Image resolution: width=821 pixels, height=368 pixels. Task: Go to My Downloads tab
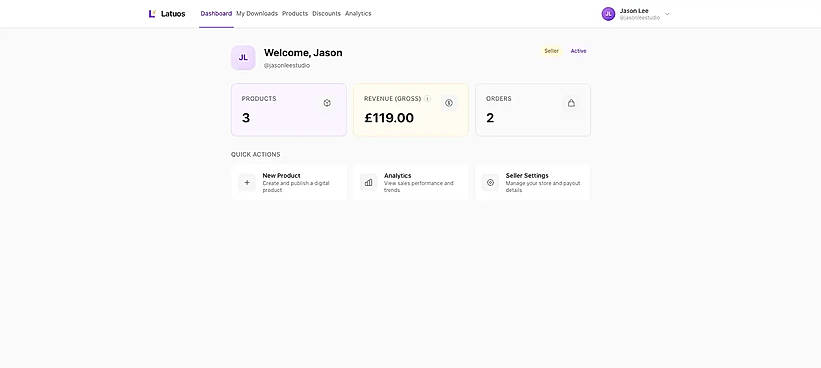tap(257, 14)
